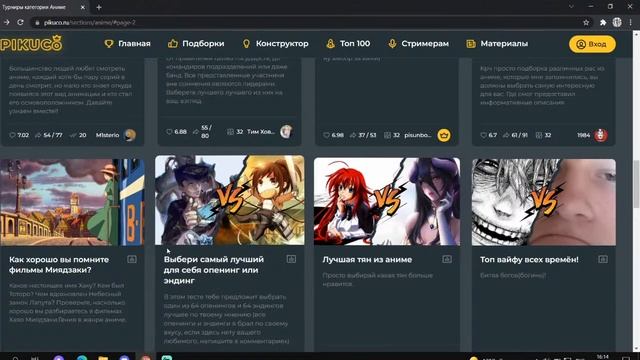This screenshot has width=640, height=360.
Task: Click author name Misterio
Action: (107, 135)
